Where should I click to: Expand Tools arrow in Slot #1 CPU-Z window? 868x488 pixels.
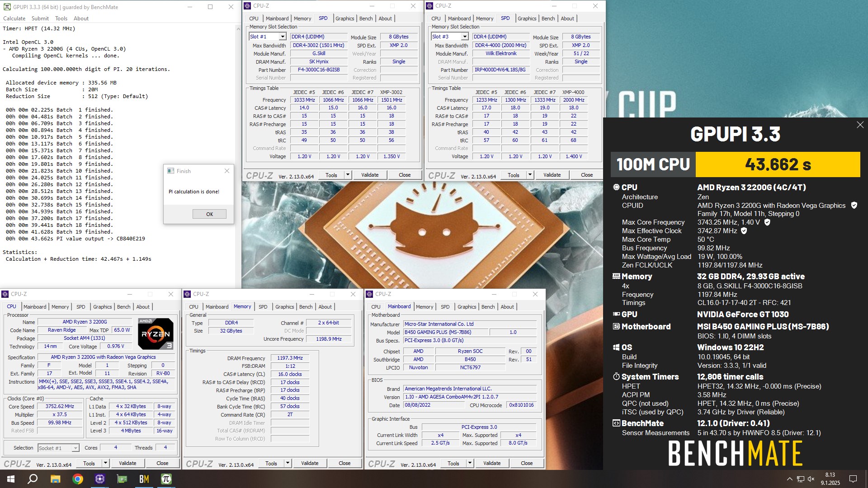348,175
